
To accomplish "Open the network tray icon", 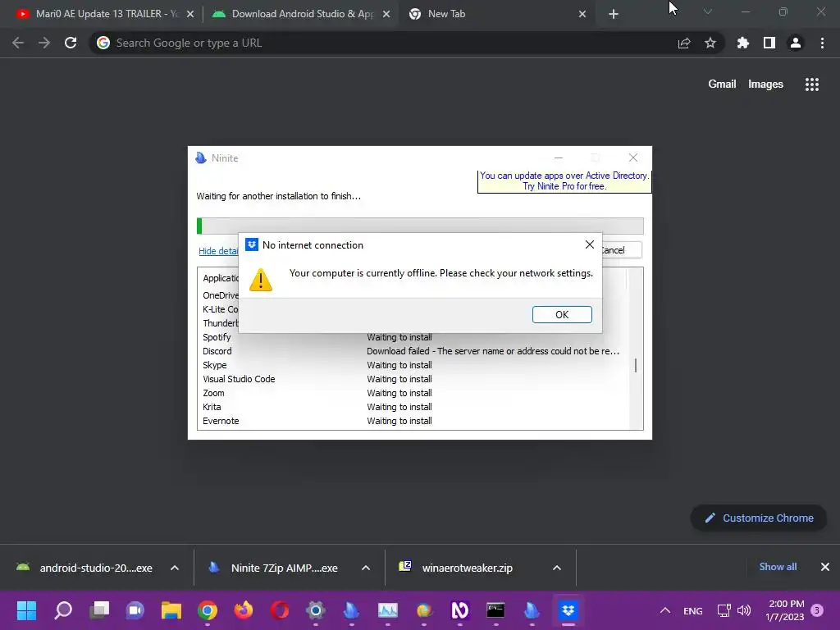I will pyautogui.click(x=724, y=610).
